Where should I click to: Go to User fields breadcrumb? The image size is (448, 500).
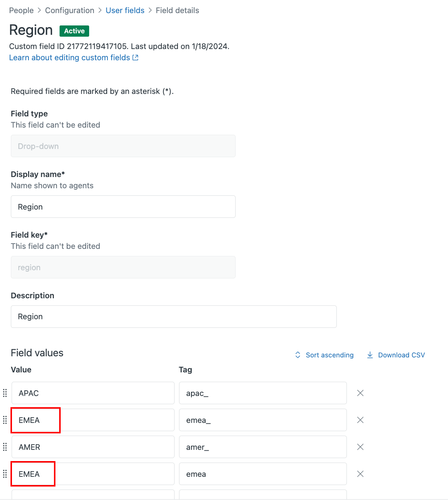pyautogui.click(x=125, y=10)
